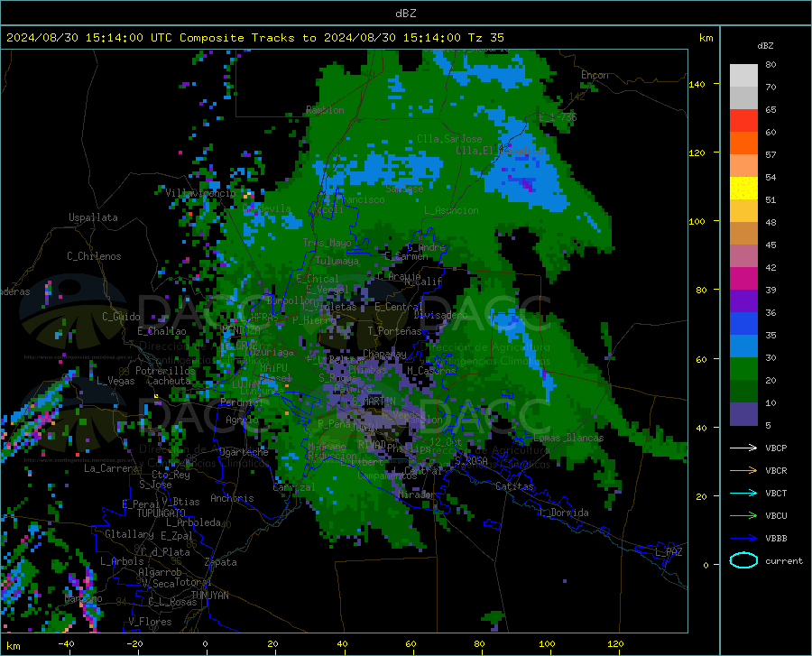Click the 'VBCR' legend label
The width and height of the screenshot is (812, 656).
(776, 471)
